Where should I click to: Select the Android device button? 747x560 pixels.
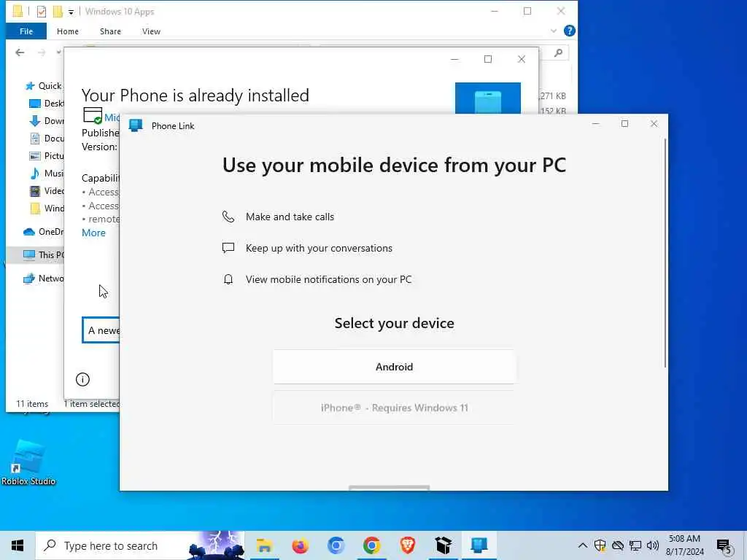(x=394, y=367)
